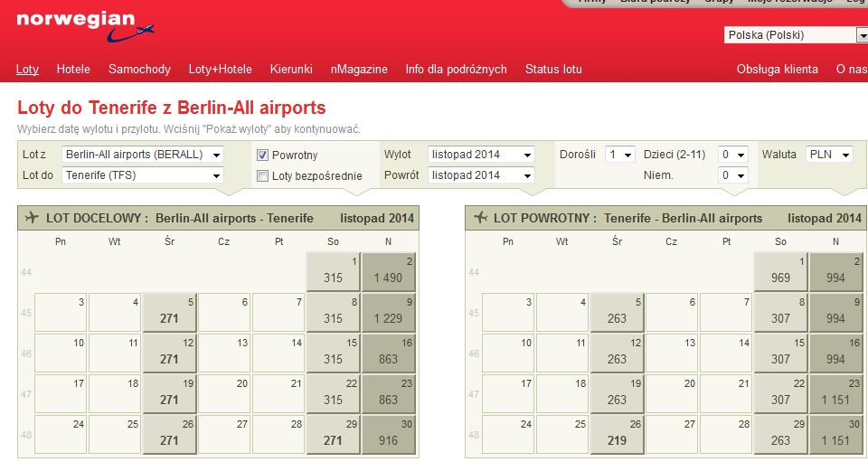The height and width of the screenshot is (462, 868).
Task: Select return November 1 fare 969
Action: coord(780,272)
